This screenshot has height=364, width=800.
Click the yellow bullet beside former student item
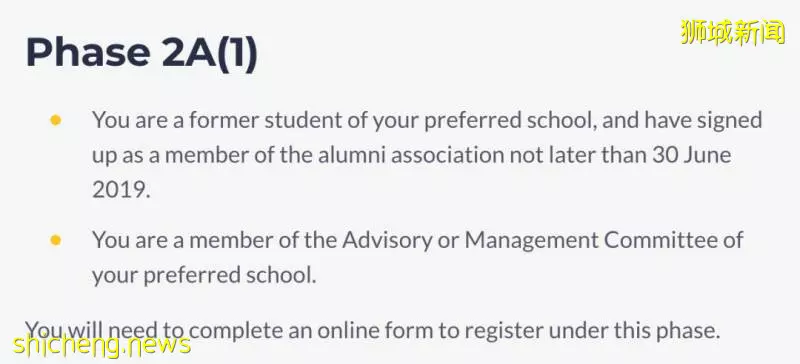tap(56, 120)
